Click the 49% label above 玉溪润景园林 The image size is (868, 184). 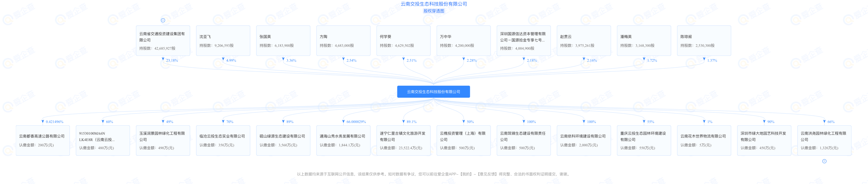[x=170, y=122]
